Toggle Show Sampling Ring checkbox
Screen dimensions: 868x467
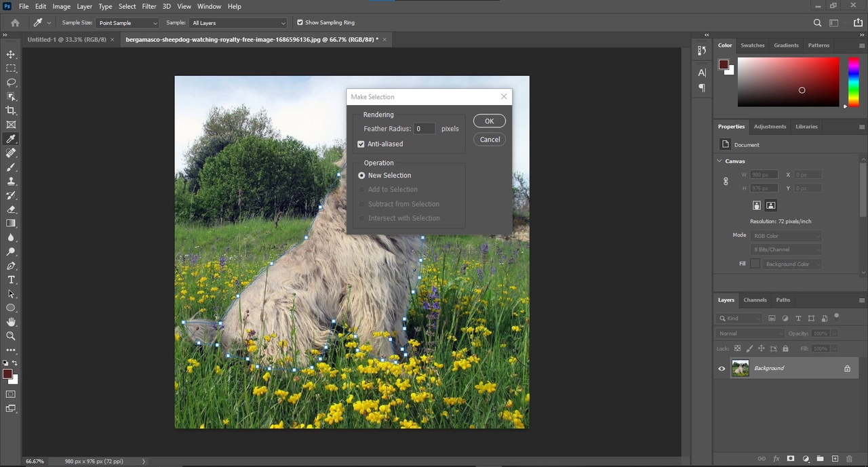[300, 22]
